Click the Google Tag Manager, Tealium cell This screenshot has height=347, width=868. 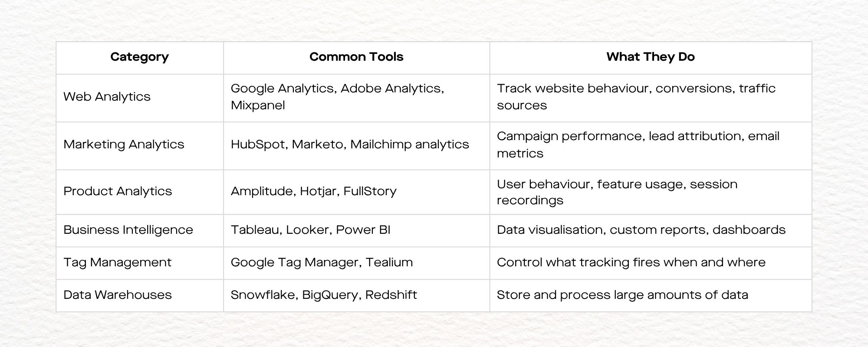(322, 262)
